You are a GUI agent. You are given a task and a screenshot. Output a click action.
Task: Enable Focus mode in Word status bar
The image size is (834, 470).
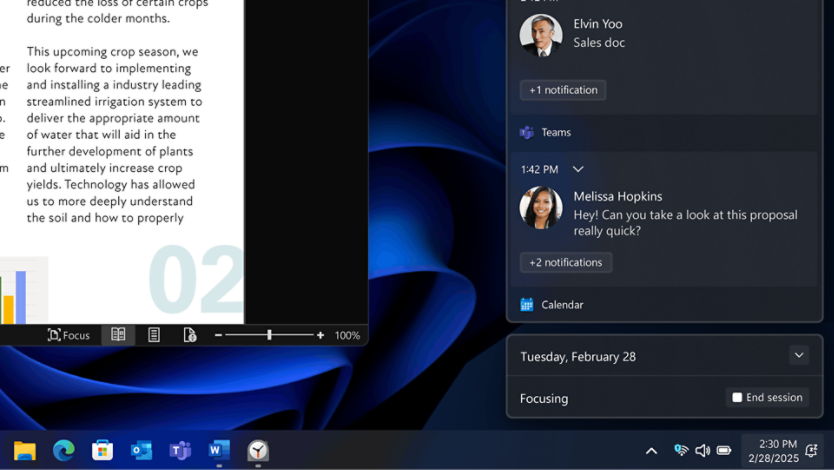[69, 335]
